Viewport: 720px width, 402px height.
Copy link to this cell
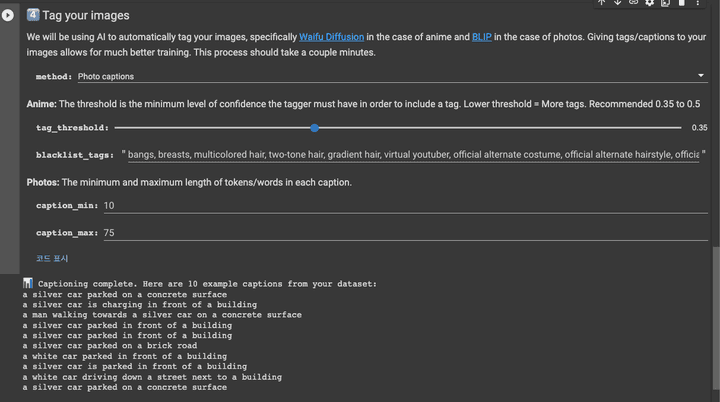(x=633, y=3)
